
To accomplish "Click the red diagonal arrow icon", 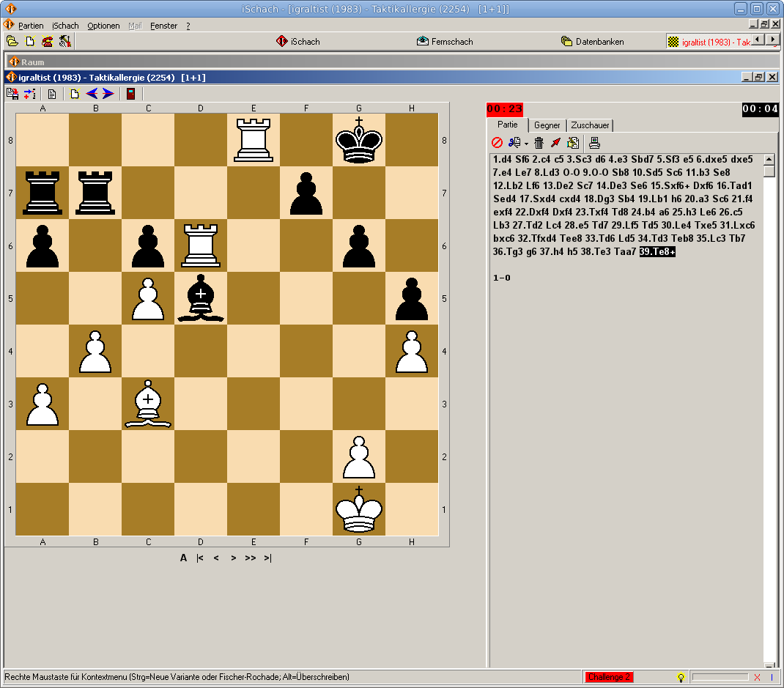I will 555,143.
